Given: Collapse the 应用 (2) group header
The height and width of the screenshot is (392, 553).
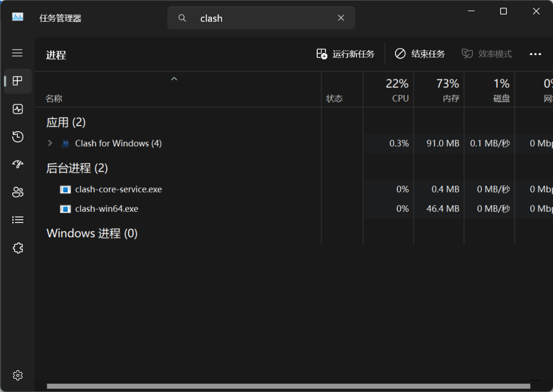Looking at the screenshot, I should click(x=66, y=122).
